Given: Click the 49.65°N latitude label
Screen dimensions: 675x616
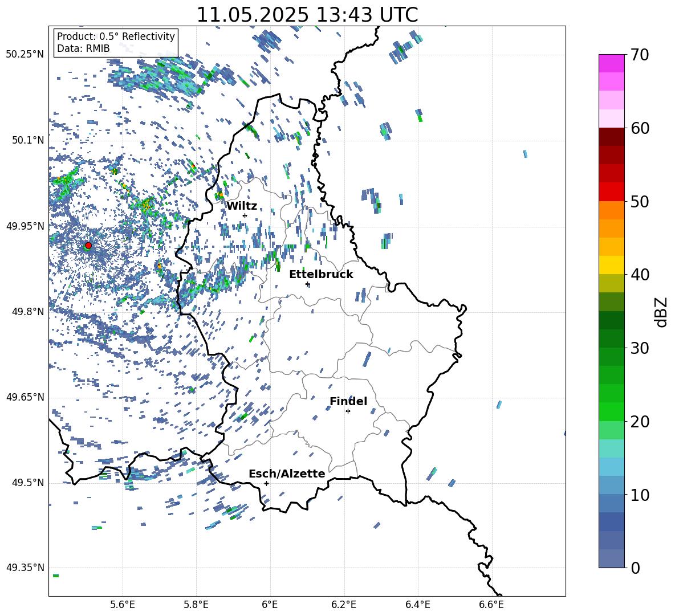Looking at the screenshot, I should pyautogui.click(x=25, y=397).
